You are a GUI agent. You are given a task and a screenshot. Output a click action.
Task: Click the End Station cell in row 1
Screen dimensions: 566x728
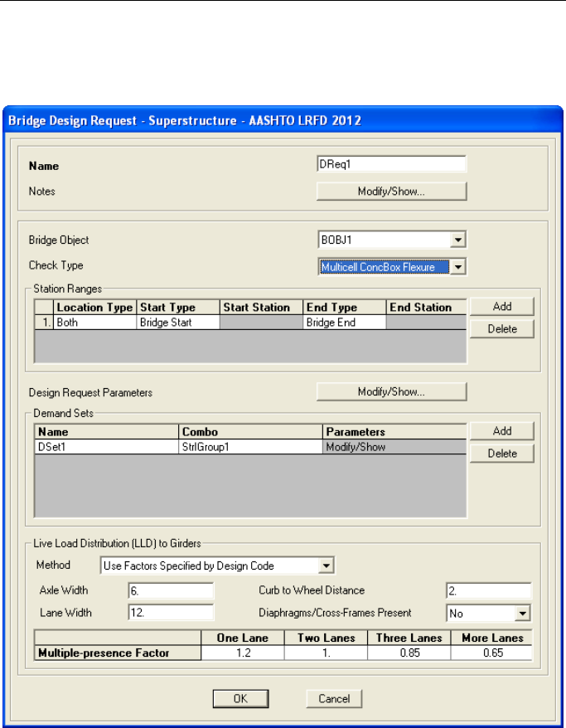tap(426, 323)
